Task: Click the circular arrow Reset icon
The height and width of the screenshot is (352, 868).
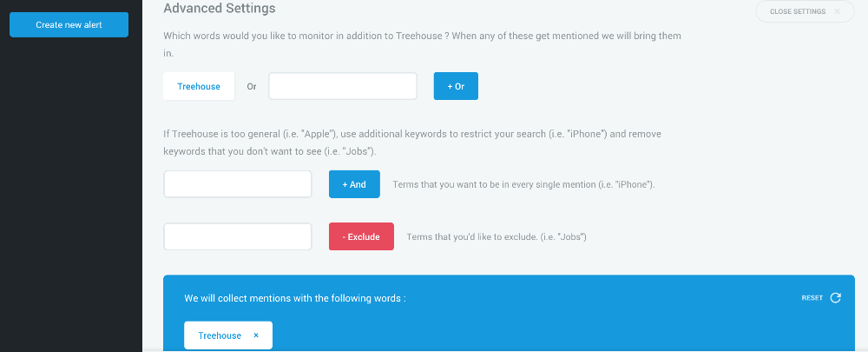Action: click(835, 297)
